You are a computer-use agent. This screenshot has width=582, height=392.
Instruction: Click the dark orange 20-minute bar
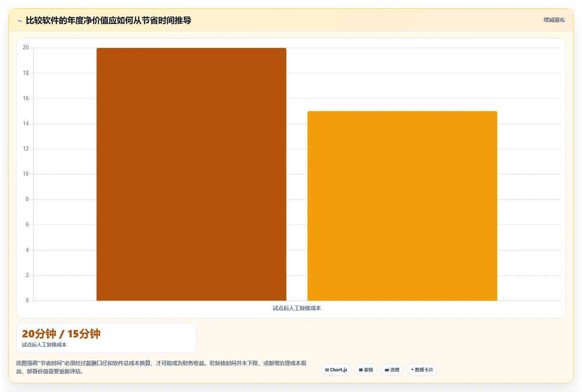(191, 174)
